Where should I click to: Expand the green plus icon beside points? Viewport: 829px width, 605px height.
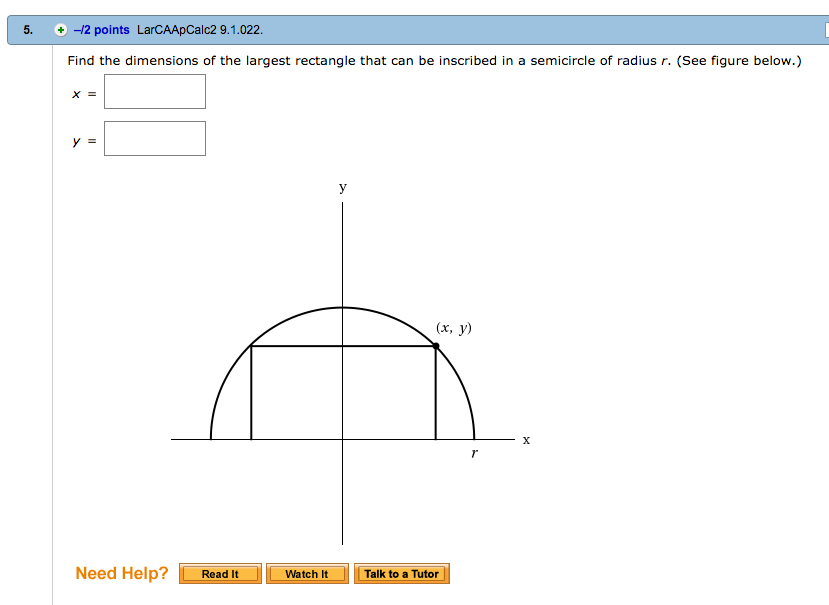pos(61,30)
